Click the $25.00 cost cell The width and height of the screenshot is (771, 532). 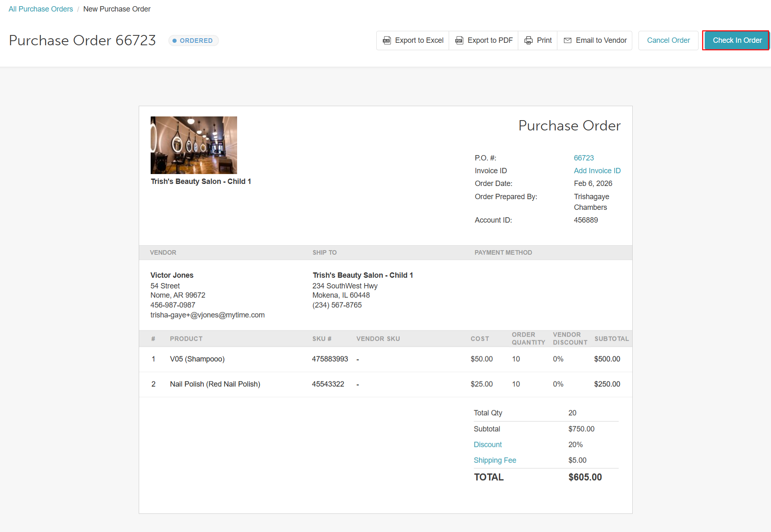(482, 384)
